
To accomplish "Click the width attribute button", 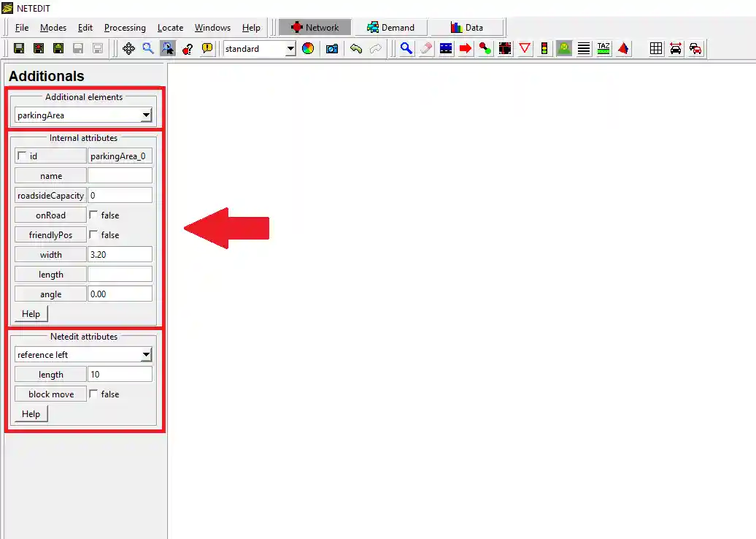I will (x=50, y=254).
